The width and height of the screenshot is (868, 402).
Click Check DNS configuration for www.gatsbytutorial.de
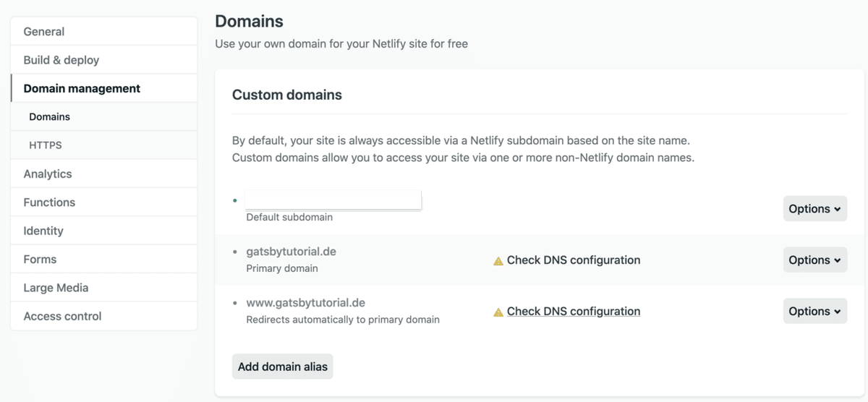coord(574,312)
